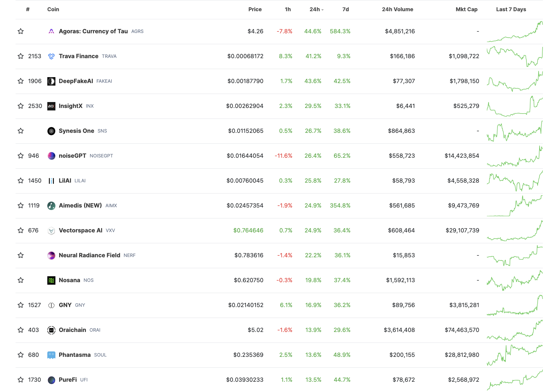Sort by the 24h column arrow
551x392 pixels.
[323, 10]
